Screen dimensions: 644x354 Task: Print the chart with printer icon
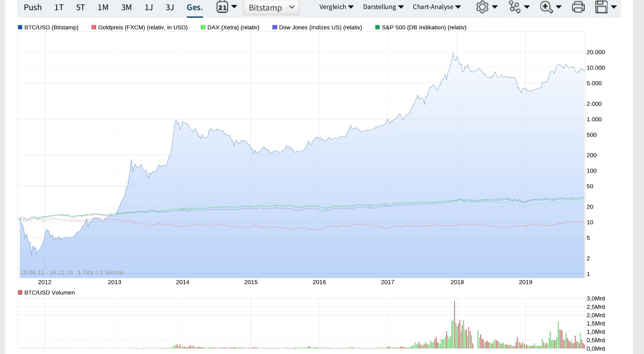pyautogui.click(x=578, y=7)
